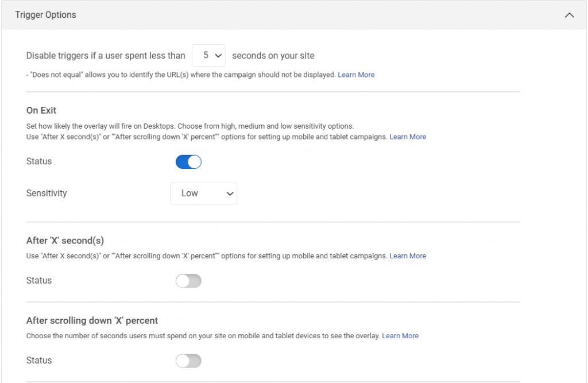The image size is (588, 383).
Task: Open Learn More in the On Exit section
Action: pos(408,137)
